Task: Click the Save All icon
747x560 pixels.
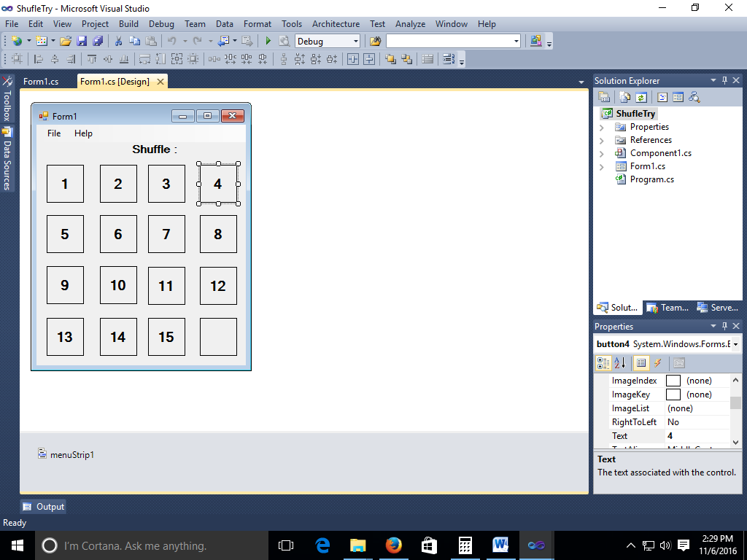Action: [x=98, y=42]
